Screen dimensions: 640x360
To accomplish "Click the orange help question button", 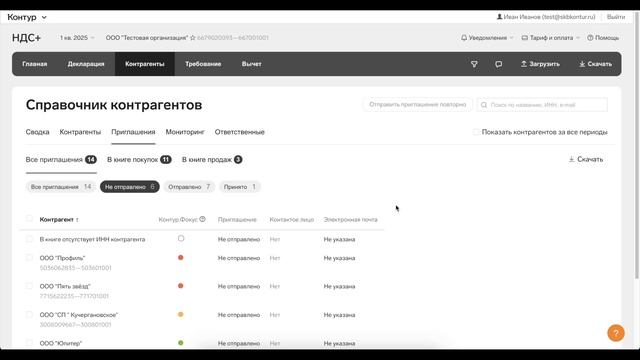I will (616, 333).
